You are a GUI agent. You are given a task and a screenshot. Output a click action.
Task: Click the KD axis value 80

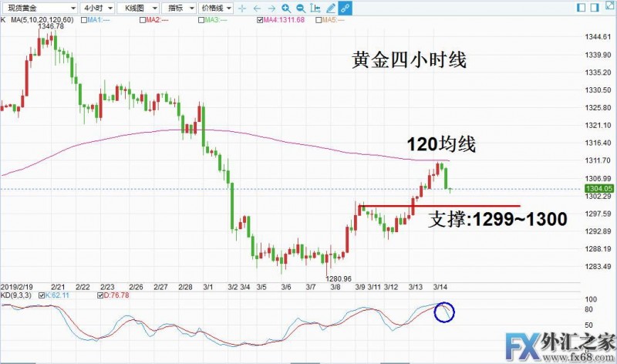[588, 310]
